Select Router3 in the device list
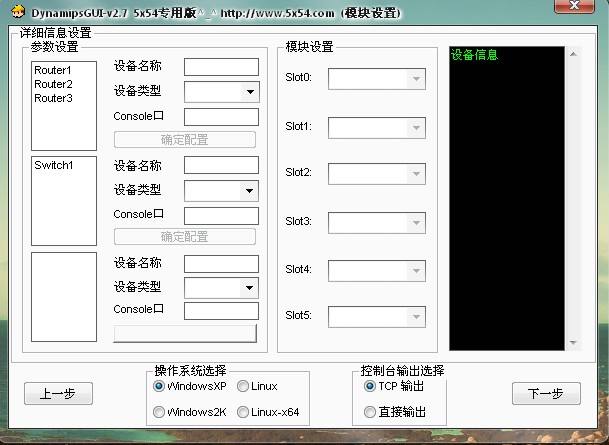This screenshot has width=609, height=445. (x=53, y=98)
